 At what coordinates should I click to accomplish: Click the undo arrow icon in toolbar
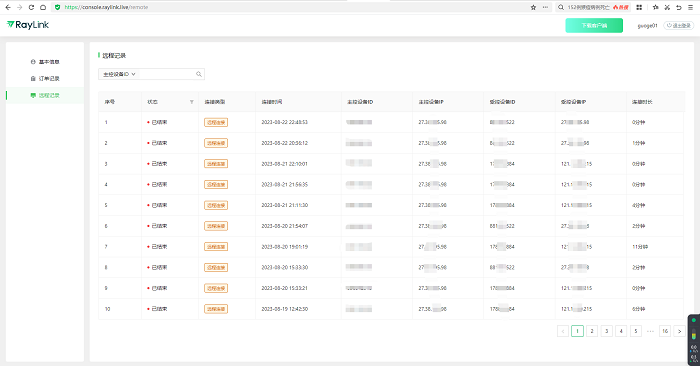coord(679,7)
